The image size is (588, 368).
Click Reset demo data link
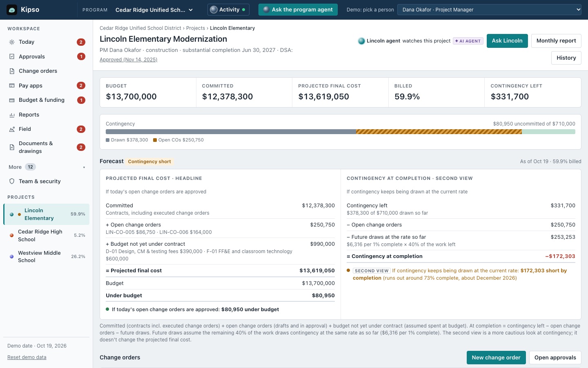coord(27,357)
